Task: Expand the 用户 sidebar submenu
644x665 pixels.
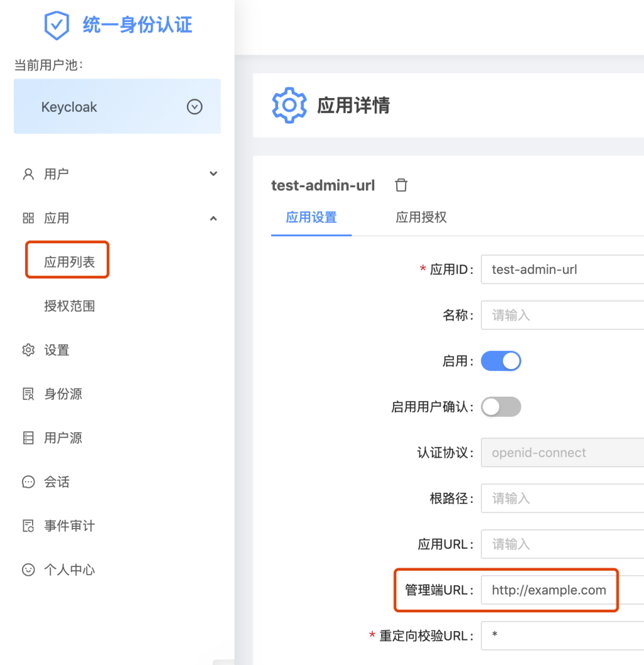Action: tap(213, 174)
